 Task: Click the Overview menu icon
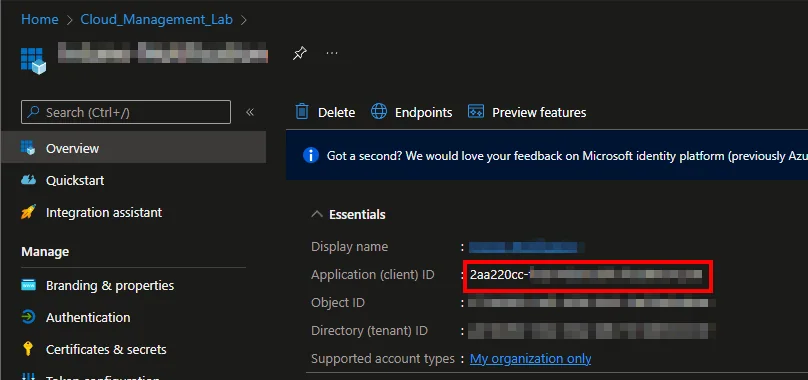(x=28, y=148)
